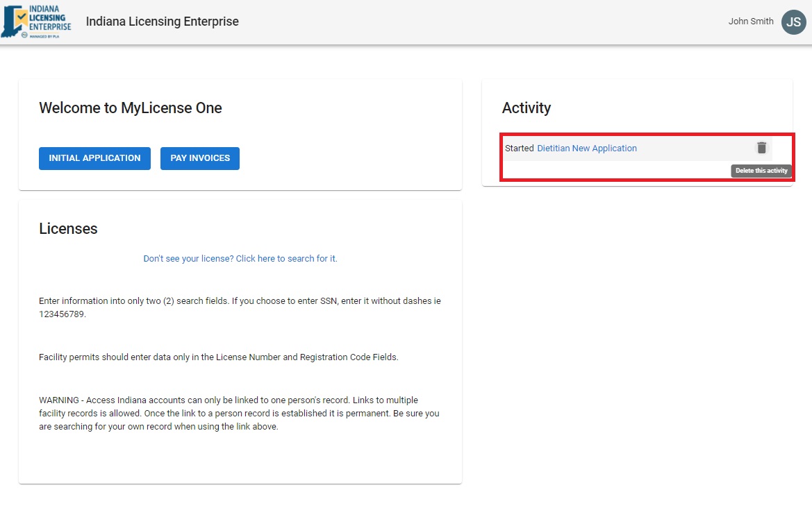Viewport: 812px width, 517px height.
Task: Click the WARNING Access Indiana accounts paragraph
Action: (x=239, y=414)
